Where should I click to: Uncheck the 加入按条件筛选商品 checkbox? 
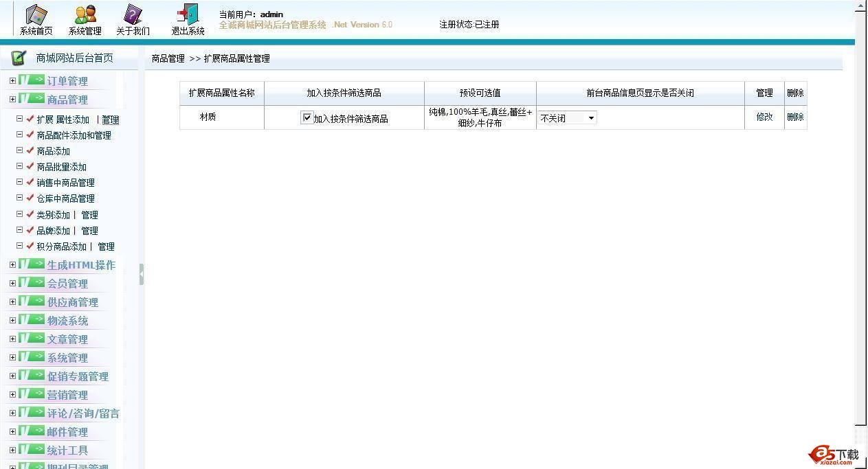tap(307, 117)
